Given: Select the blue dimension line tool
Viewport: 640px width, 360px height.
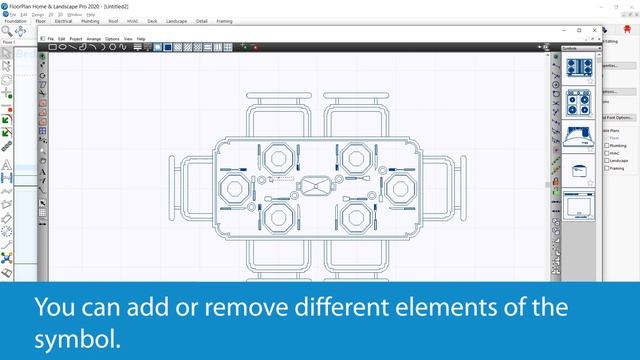Looking at the screenshot, I should click(7, 178).
